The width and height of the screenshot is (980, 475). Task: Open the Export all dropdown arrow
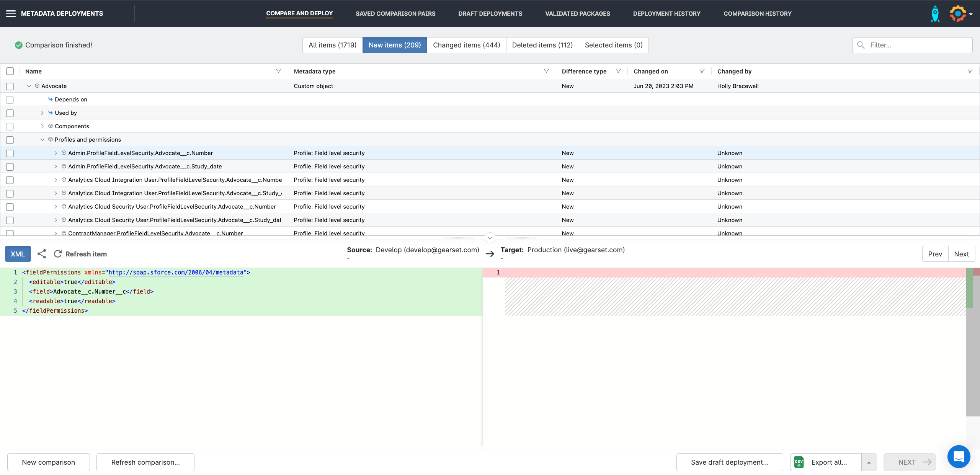(x=869, y=462)
